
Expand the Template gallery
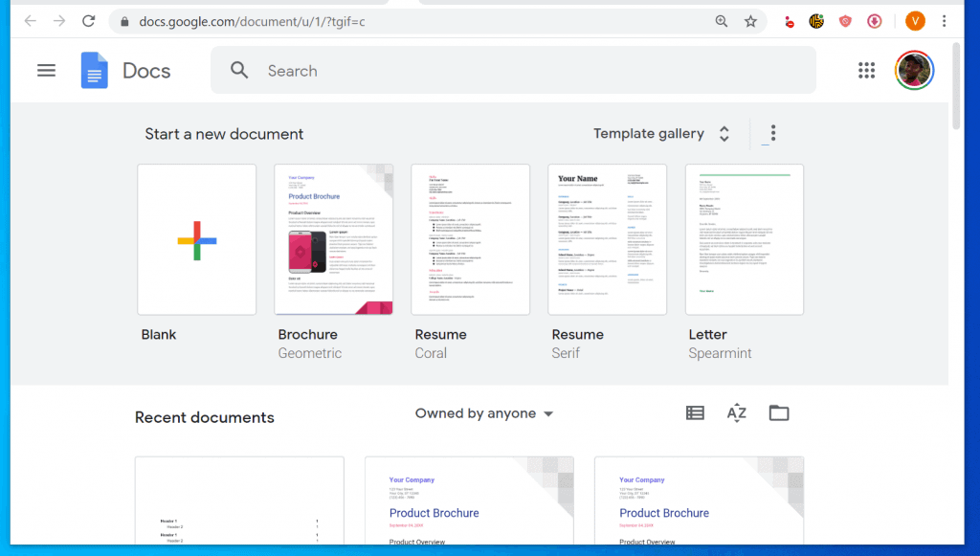661,134
